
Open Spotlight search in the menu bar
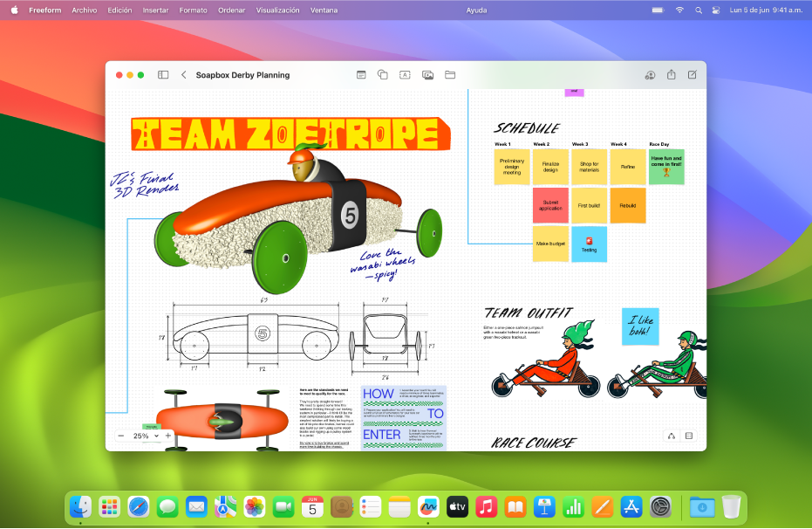click(x=699, y=10)
